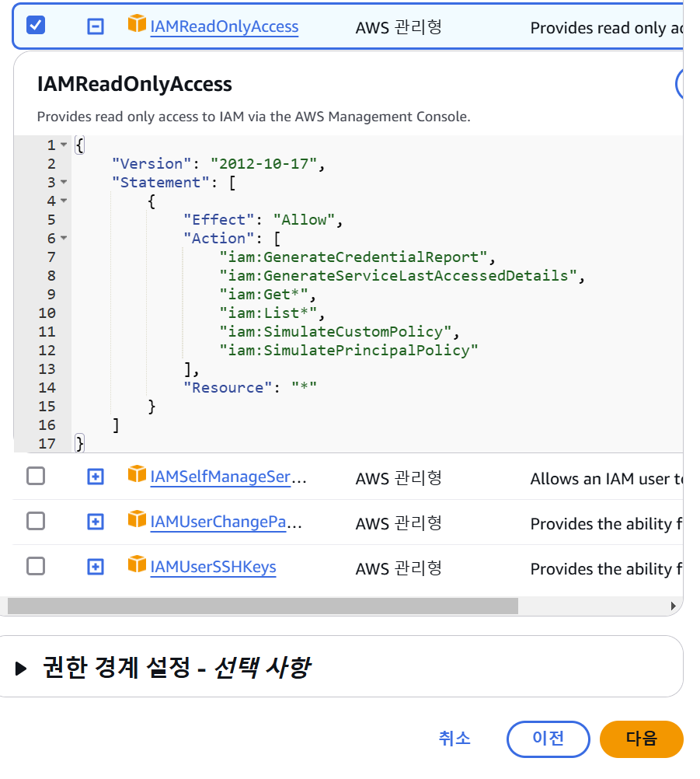Screen dimensions: 700x779
Task: Fold JSON line 1 code block
Action: [x=64, y=145]
